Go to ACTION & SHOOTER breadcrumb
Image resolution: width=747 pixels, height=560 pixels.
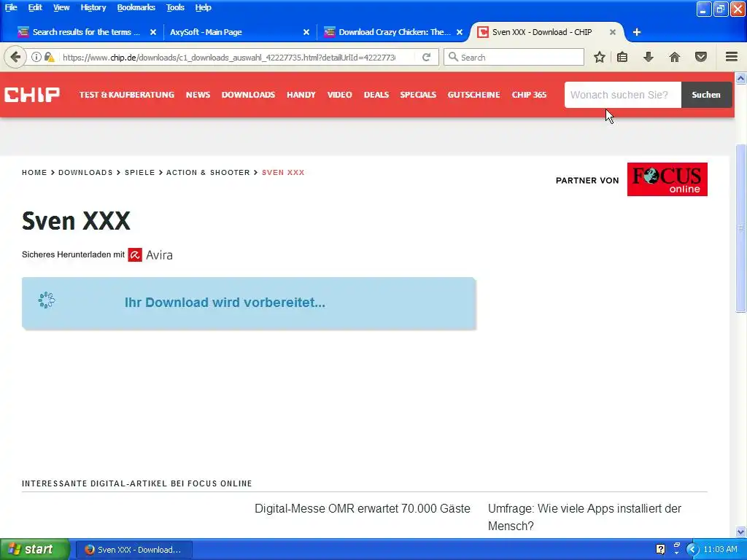tap(208, 172)
